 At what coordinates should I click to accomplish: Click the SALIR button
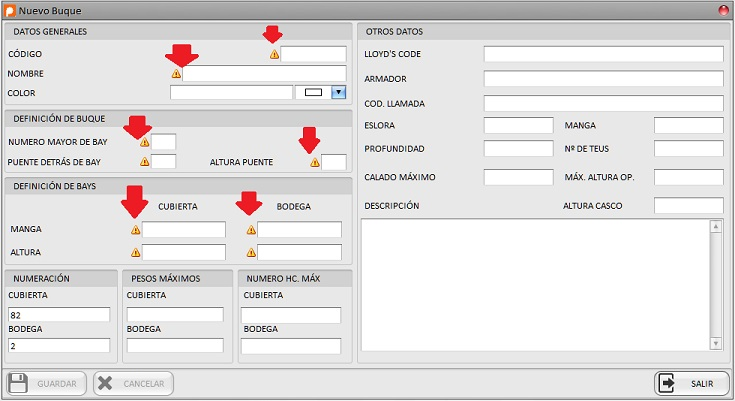(x=692, y=384)
